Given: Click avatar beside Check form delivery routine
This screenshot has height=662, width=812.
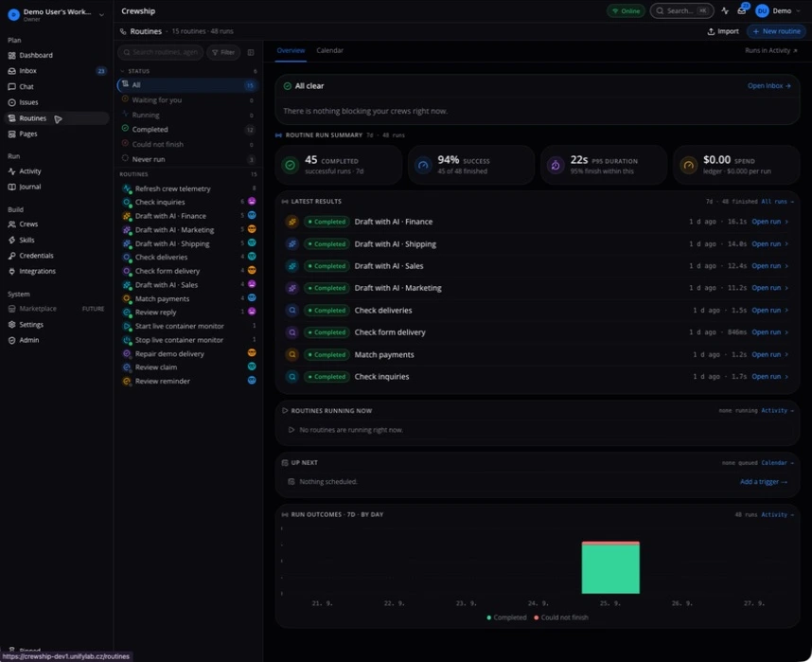Looking at the screenshot, I should point(252,270).
